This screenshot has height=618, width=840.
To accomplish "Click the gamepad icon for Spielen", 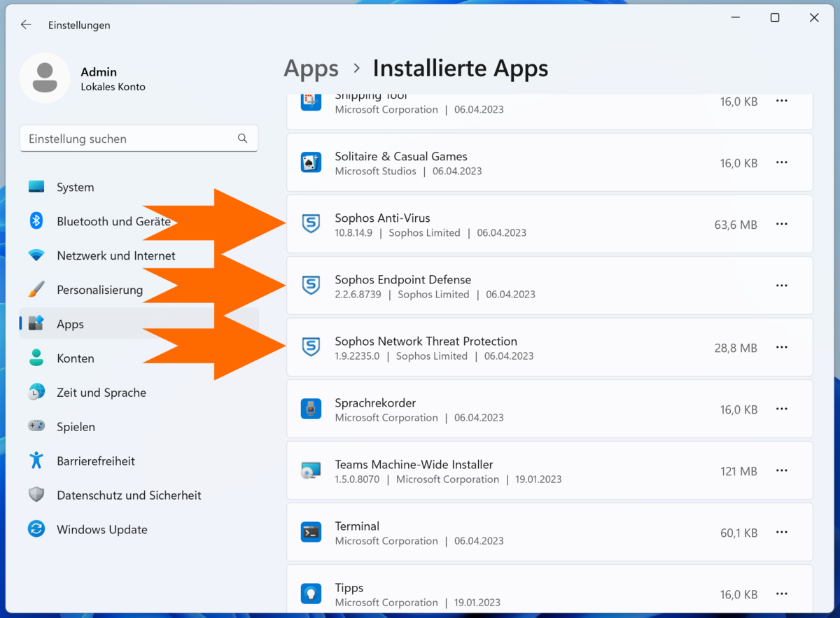I will (36, 426).
